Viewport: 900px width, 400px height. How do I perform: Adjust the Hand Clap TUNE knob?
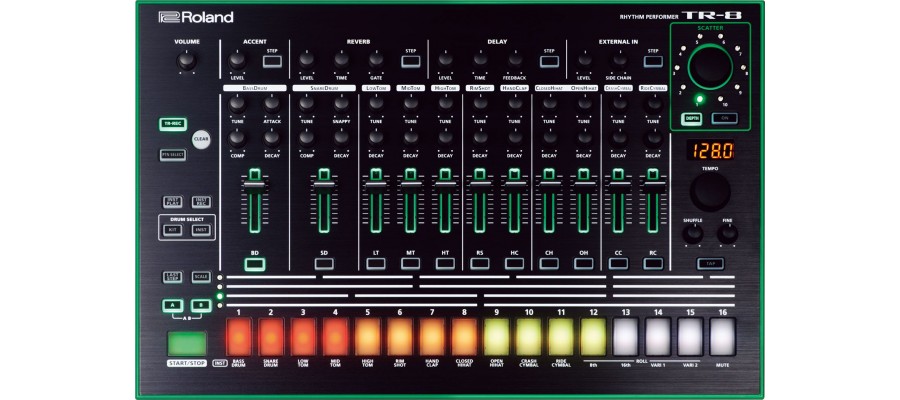[x=515, y=104]
